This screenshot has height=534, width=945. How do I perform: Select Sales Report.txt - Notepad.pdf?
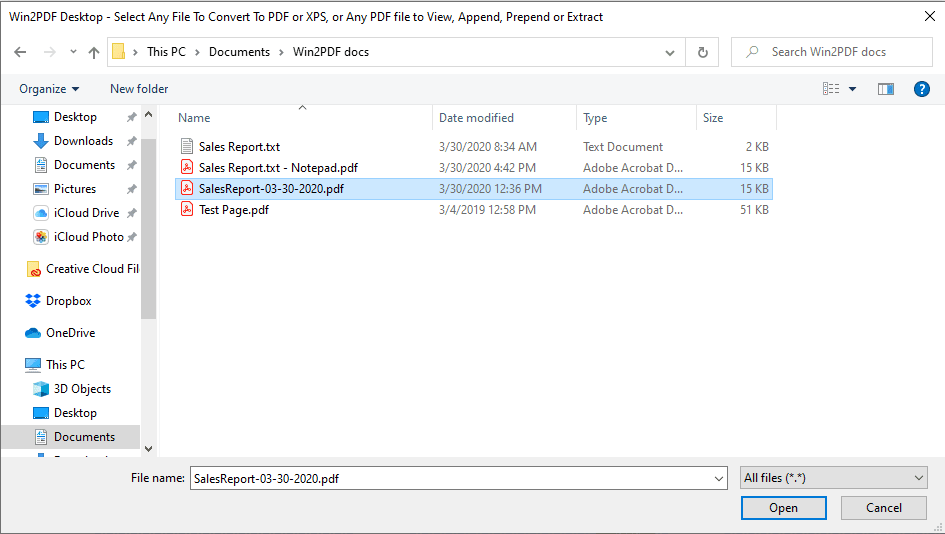[278, 168]
